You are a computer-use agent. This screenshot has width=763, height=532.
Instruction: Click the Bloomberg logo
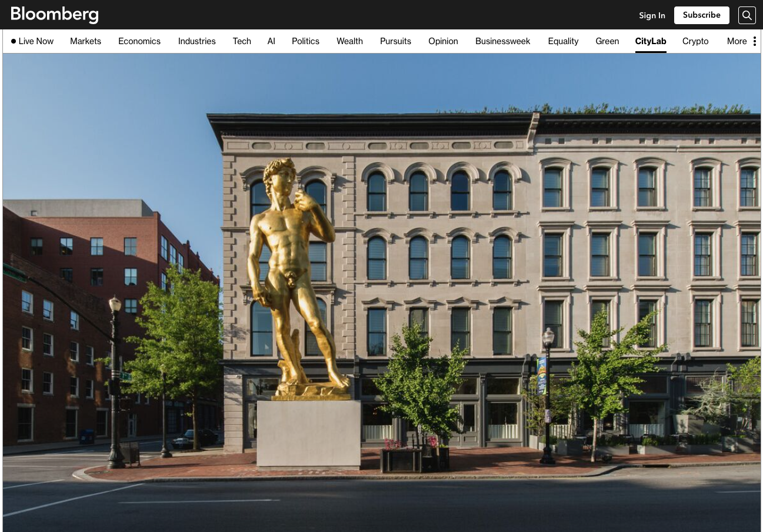(x=55, y=15)
